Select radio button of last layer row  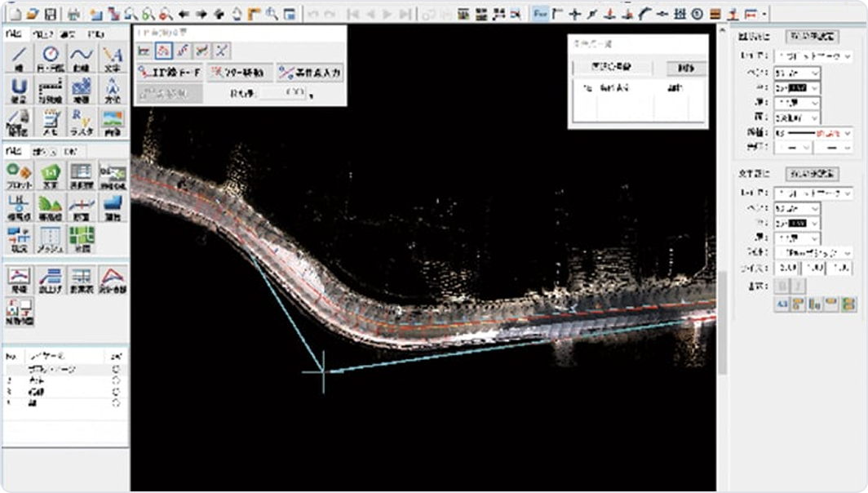pyautogui.click(x=116, y=403)
